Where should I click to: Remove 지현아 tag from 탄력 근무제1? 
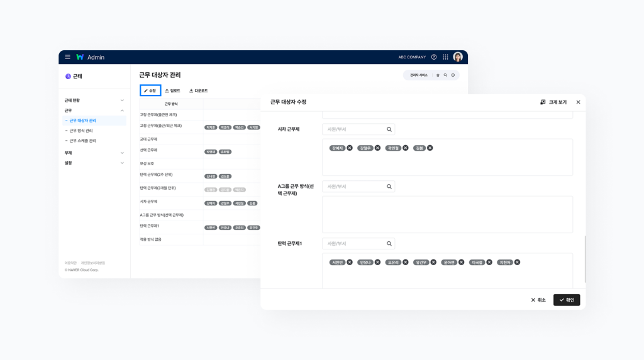coord(517,263)
